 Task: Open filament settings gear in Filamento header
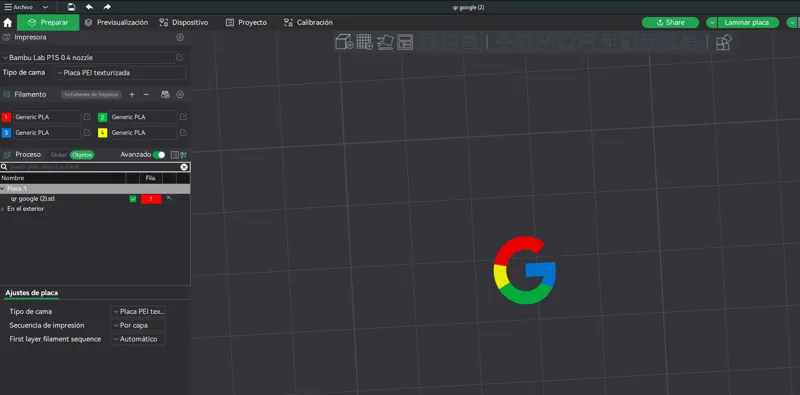click(180, 94)
